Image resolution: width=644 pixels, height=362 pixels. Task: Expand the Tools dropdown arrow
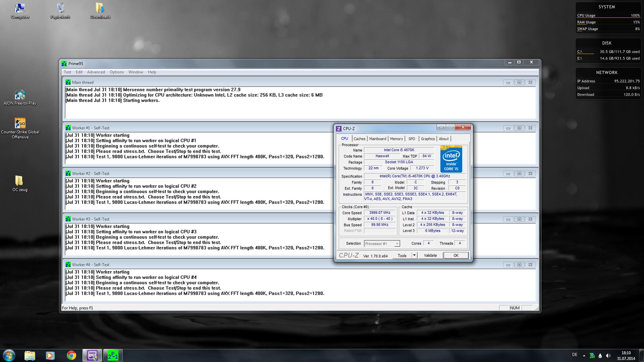tap(414, 256)
